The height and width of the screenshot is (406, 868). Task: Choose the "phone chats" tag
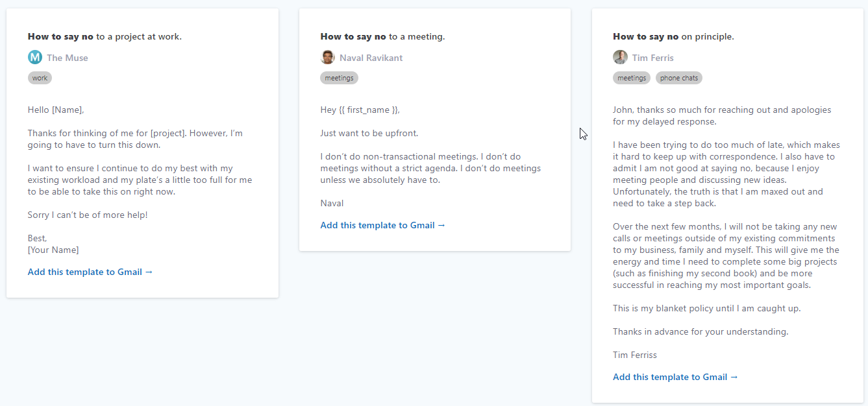click(x=678, y=78)
